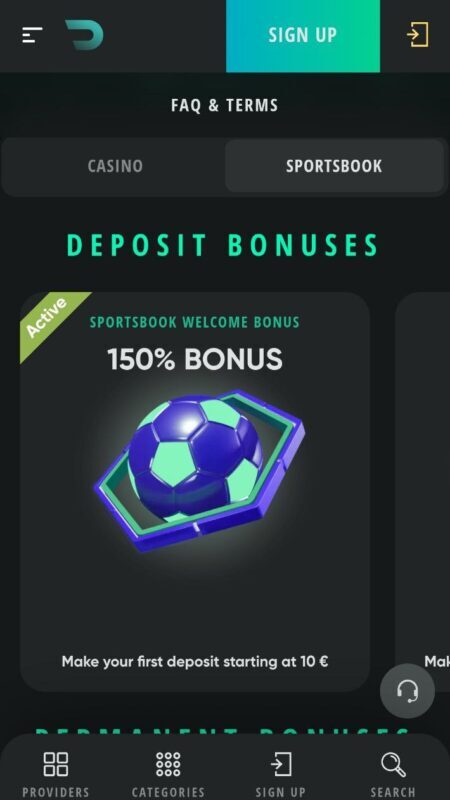Tap the site logo icon
The width and height of the screenshot is (450, 800).
(x=84, y=35)
